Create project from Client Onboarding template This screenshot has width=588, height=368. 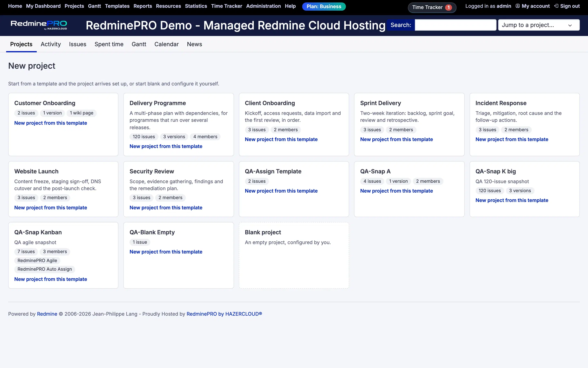click(281, 139)
